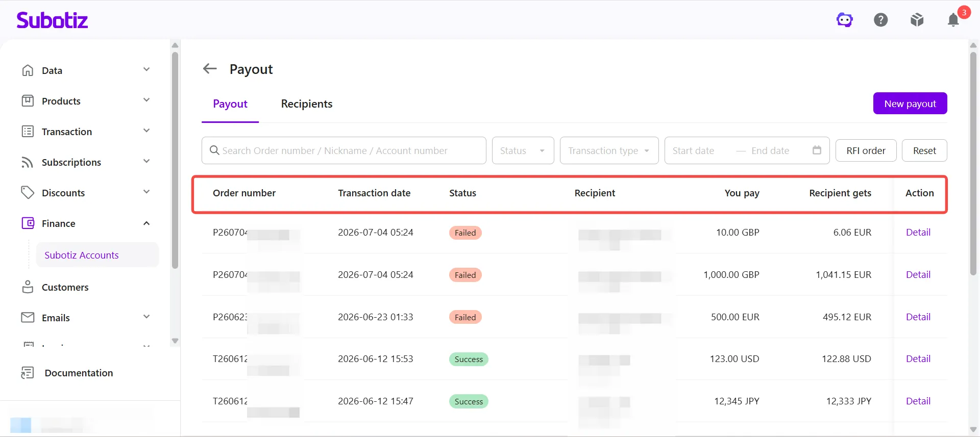This screenshot has width=980, height=437.
Task: Open the Documentation menu item
Action: tap(79, 373)
